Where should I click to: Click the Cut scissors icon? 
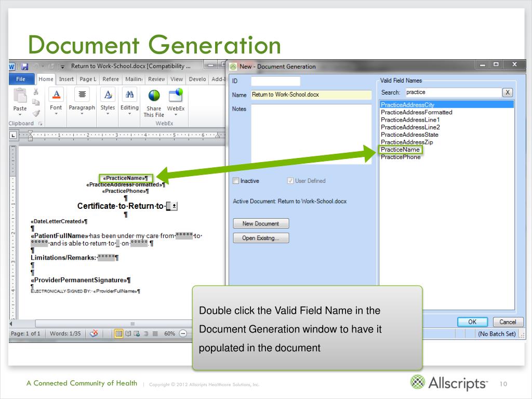click(x=36, y=91)
